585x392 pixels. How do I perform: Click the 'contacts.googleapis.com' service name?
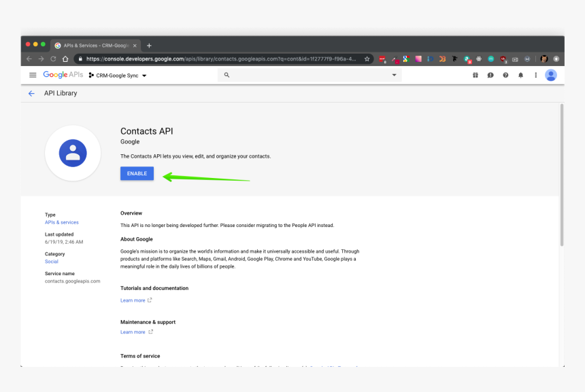click(72, 281)
